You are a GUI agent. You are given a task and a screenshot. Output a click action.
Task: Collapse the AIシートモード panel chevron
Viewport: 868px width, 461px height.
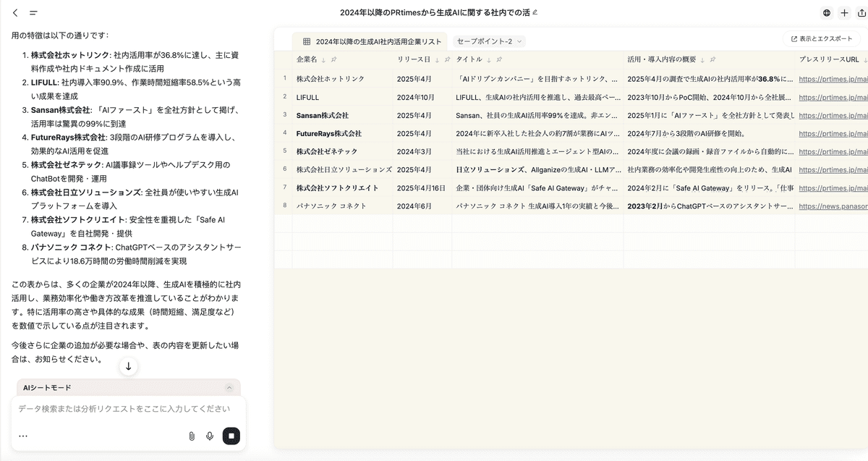[229, 388]
